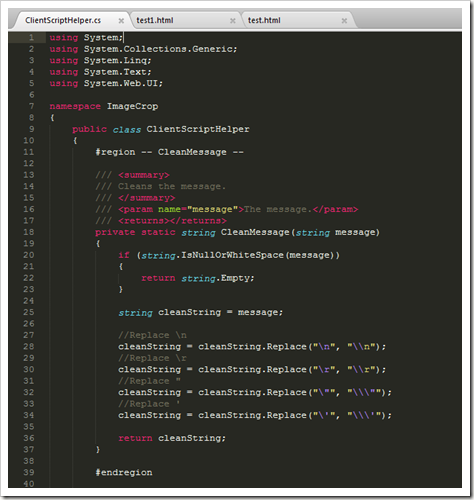Click the '#region -- CleanMessage --' line
Screen dimensions: 474x500
(x=169, y=152)
